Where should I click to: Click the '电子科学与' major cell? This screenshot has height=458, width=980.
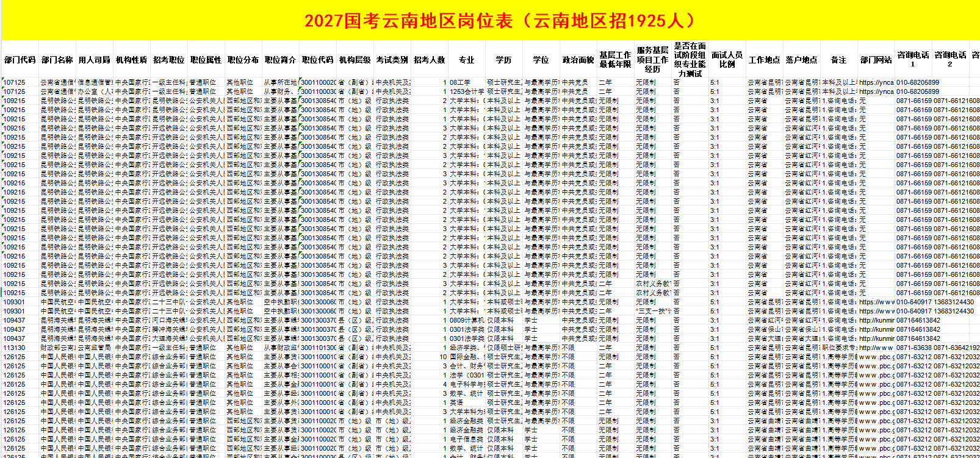[x=467, y=384]
